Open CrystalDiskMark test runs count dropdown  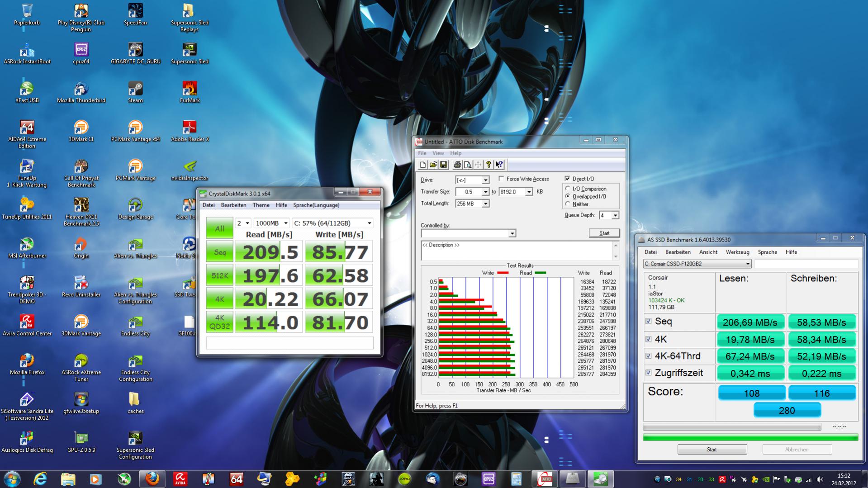coord(243,223)
